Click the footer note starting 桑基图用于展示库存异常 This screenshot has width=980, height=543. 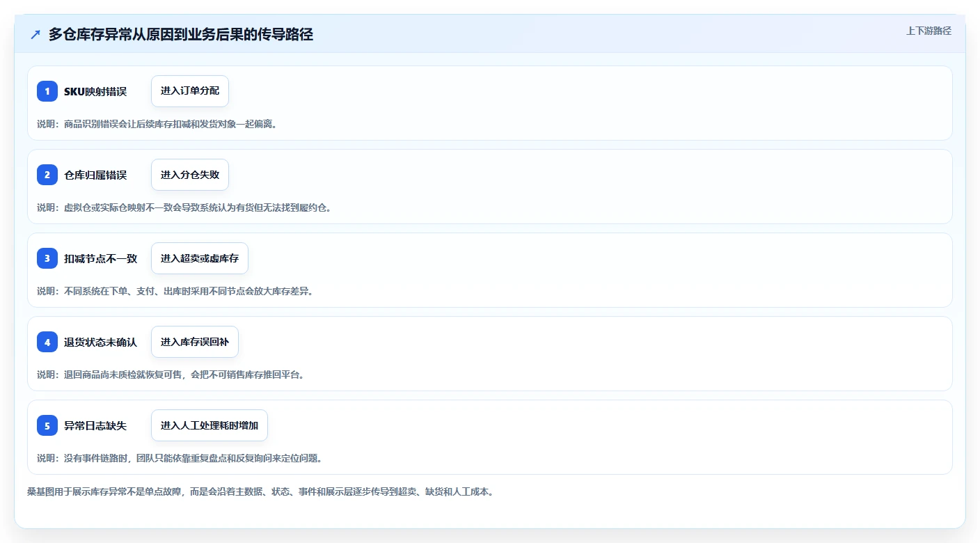(x=260, y=491)
